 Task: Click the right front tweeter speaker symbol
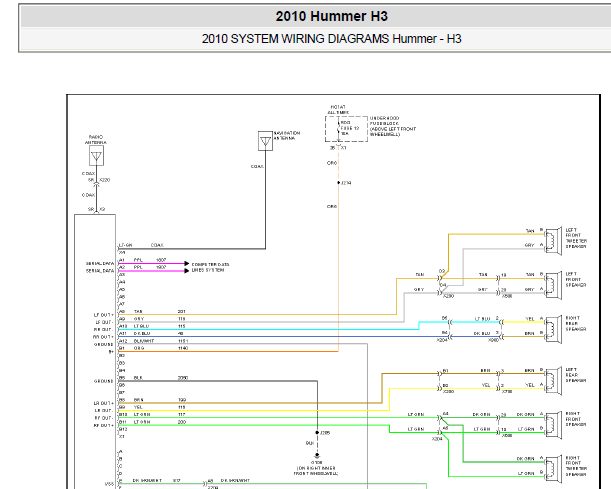click(553, 469)
